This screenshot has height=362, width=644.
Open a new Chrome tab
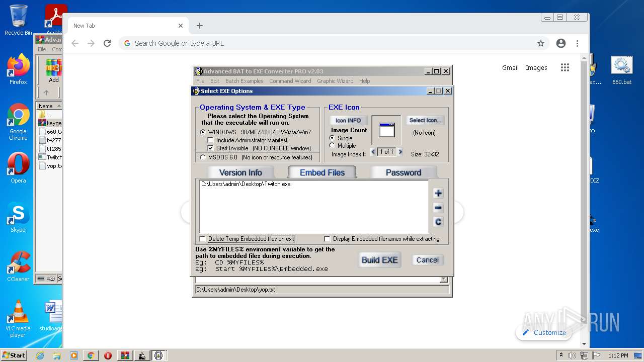[x=200, y=26]
